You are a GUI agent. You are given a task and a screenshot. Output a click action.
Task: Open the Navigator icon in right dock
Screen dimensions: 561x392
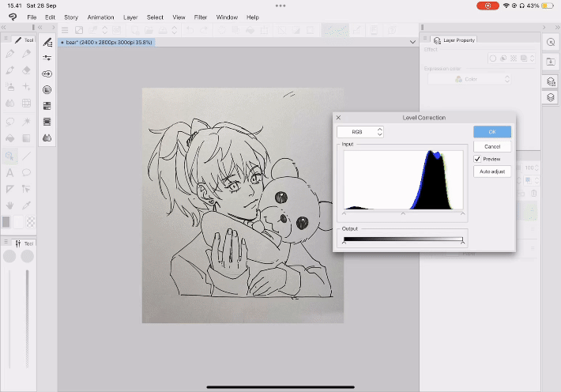551,42
